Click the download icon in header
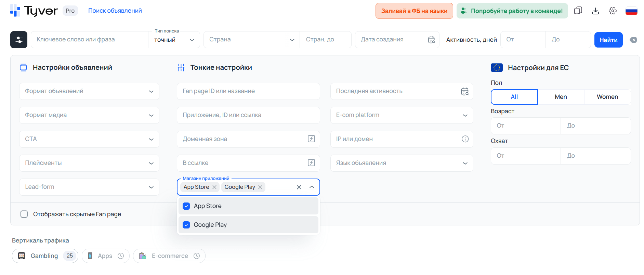This screenshot has width=644, height=275. (595, 11)
